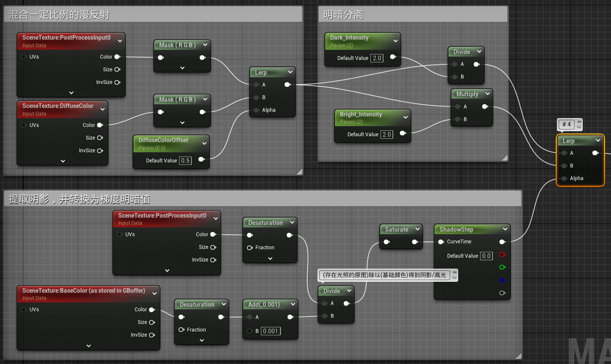Expand the bottom arrow of SceneTexture:BaseColor node
This screenshot has width=611, height=364.
click(x=89, y=346)
